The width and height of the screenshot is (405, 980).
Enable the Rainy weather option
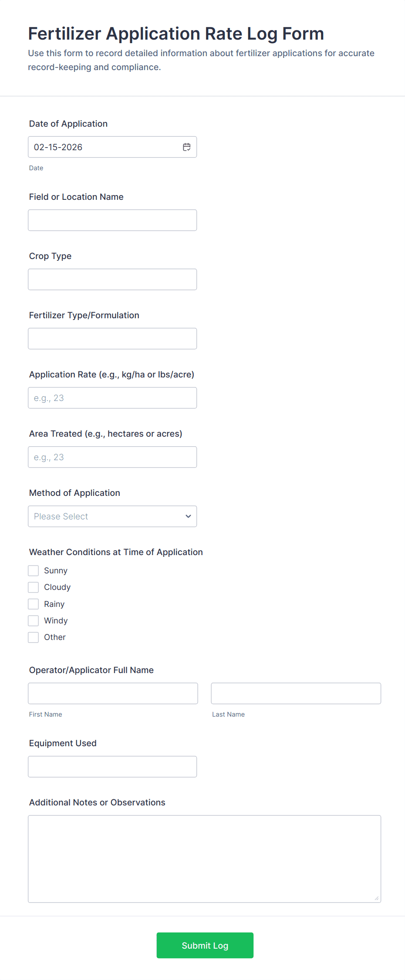34,604
